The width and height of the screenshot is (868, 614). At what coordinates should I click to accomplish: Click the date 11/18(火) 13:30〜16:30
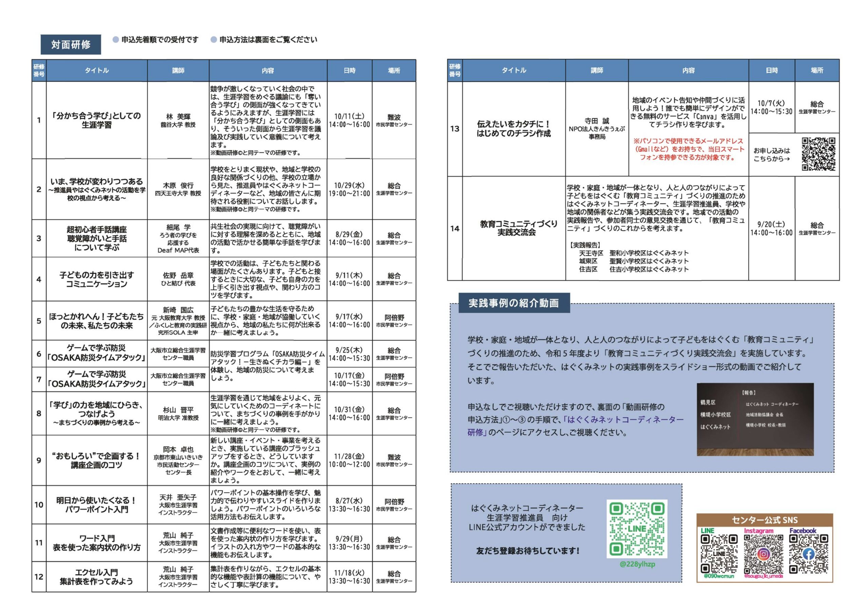tap(349, 577)
